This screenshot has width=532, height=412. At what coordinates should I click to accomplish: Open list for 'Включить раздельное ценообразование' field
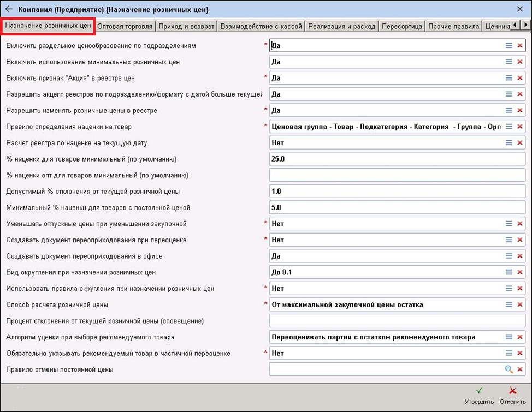click(x=509, y=46)
